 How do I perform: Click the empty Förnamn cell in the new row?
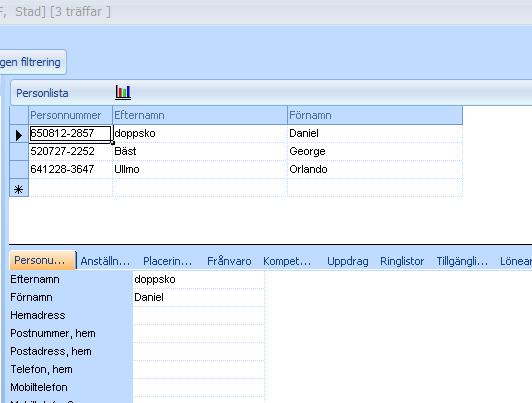tap(375, 188)
